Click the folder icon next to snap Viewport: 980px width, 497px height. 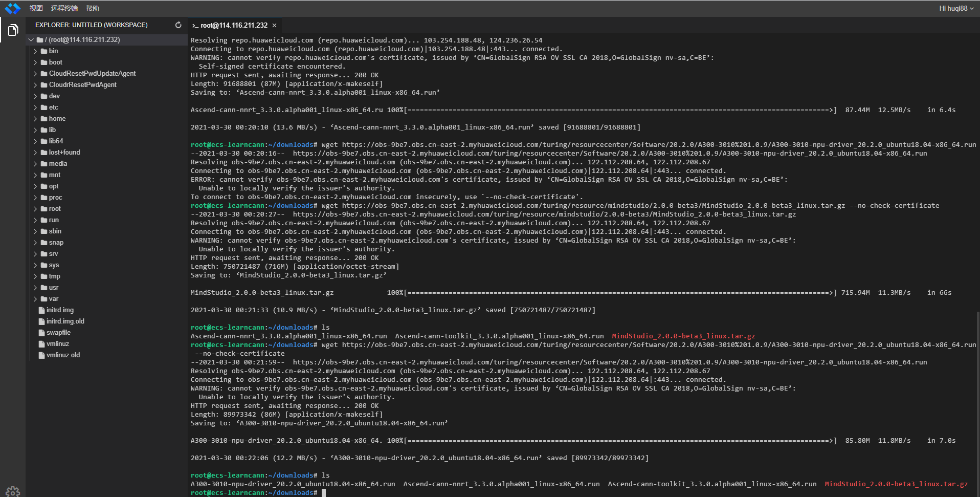point(44,243)
